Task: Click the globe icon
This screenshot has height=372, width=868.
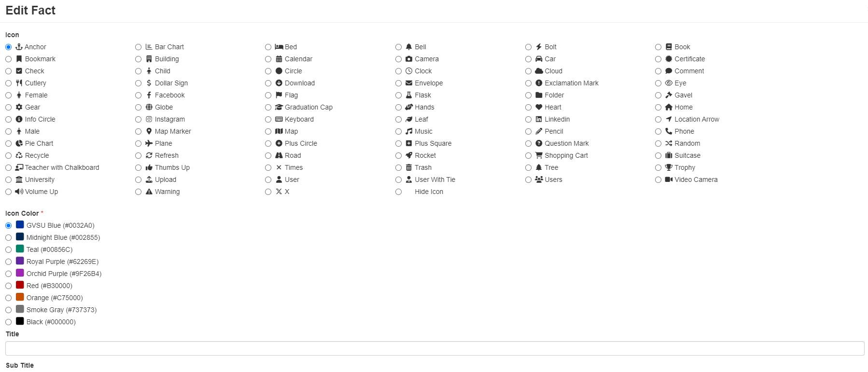Action: pos(149,107)
